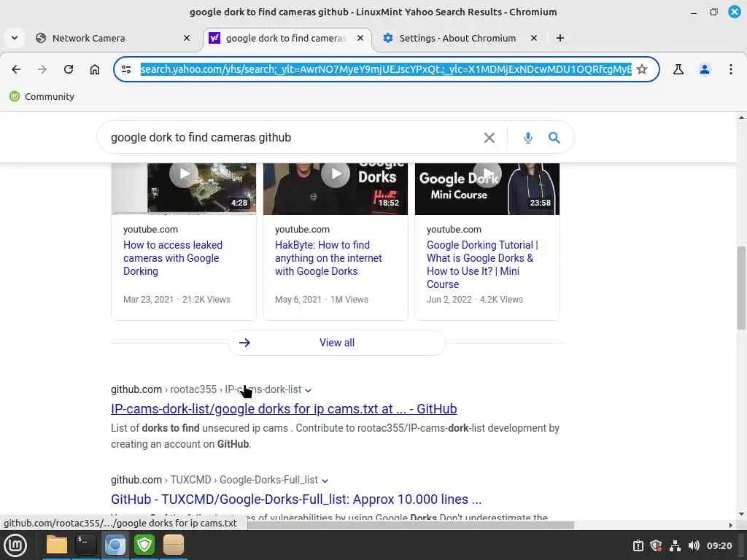Play the 4:28 video thumbnail
Image resolution: width=747 pixels, height=560 pixels.
(184, 188)
